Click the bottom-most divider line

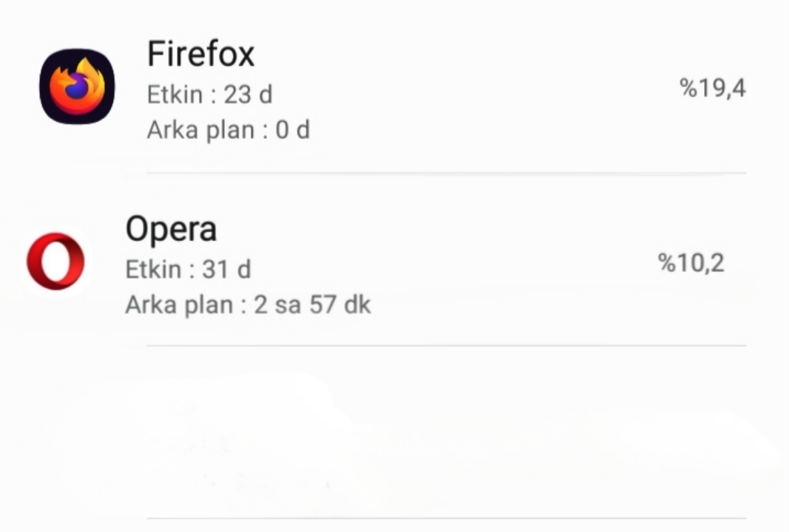[x=445, y=519]
